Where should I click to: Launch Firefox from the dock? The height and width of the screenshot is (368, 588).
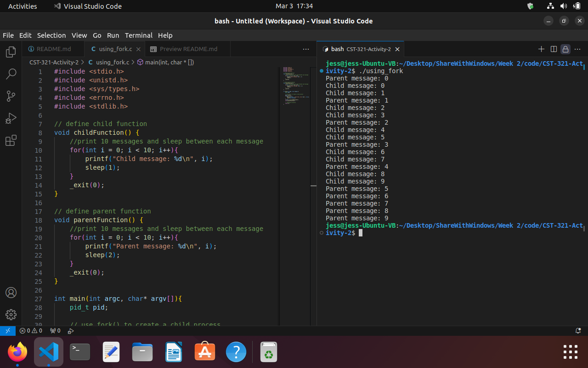17,352
